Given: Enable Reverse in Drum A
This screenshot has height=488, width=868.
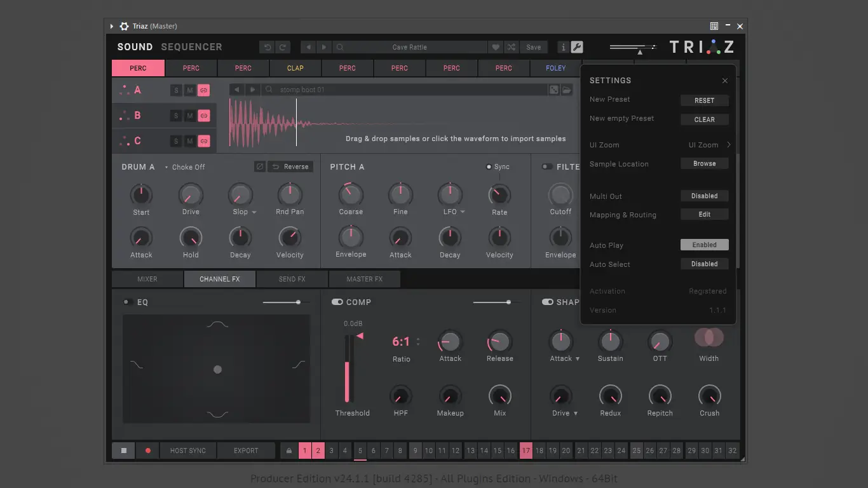Looking at the screenshot, I should (290, 166).
